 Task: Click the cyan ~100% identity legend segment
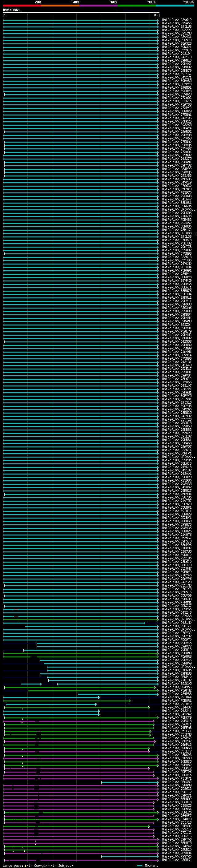pyautogui.click(x=175, y=6)
